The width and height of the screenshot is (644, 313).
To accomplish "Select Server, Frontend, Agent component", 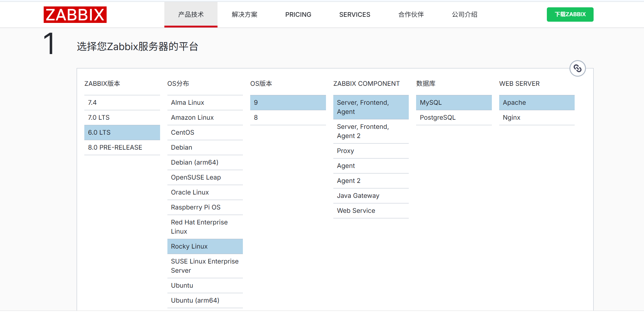I will click(371, 107).
